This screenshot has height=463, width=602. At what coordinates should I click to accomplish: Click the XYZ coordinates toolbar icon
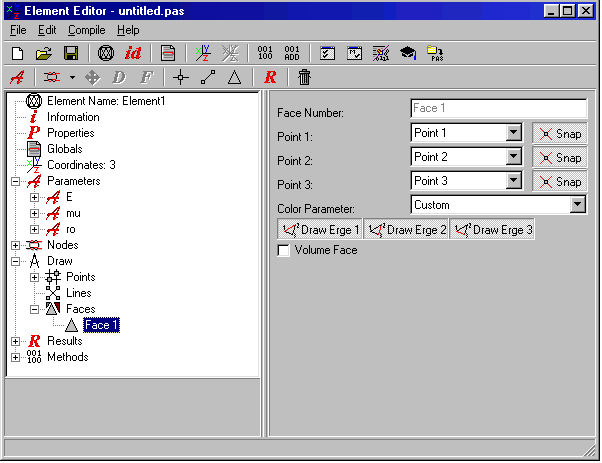coord(203,52)
